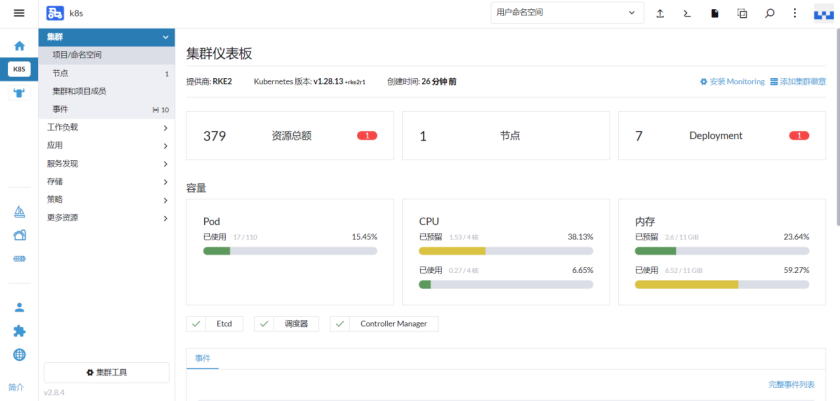The width and height of the screenshot is (840, 401).
Task: Click the Pod 已使用 progress bar
Action: coord(290,251)
